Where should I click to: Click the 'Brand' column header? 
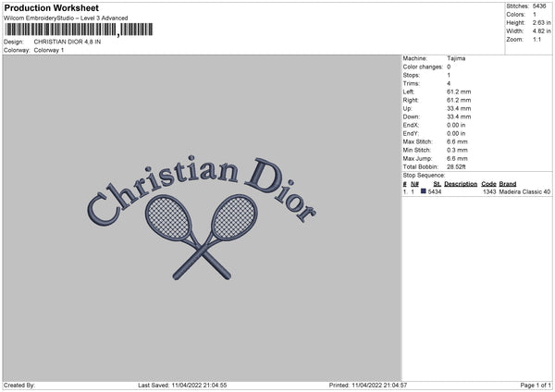click(508, 184)
